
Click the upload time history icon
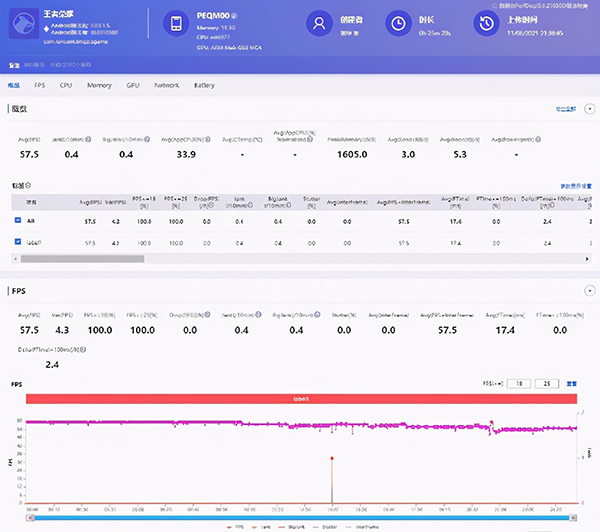pyautogui.click(x=486, y=23)
